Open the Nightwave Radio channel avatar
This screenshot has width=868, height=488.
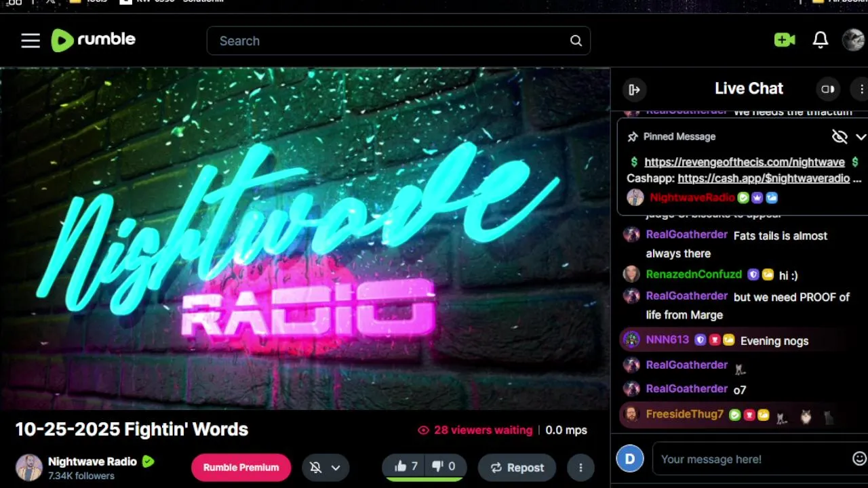[x=29, y=468]
